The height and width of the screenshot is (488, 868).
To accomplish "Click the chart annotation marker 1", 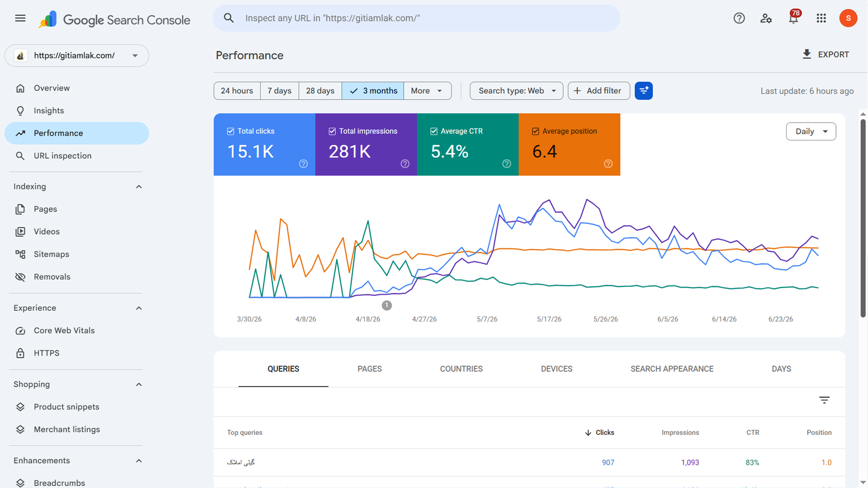I will (386, 305).
